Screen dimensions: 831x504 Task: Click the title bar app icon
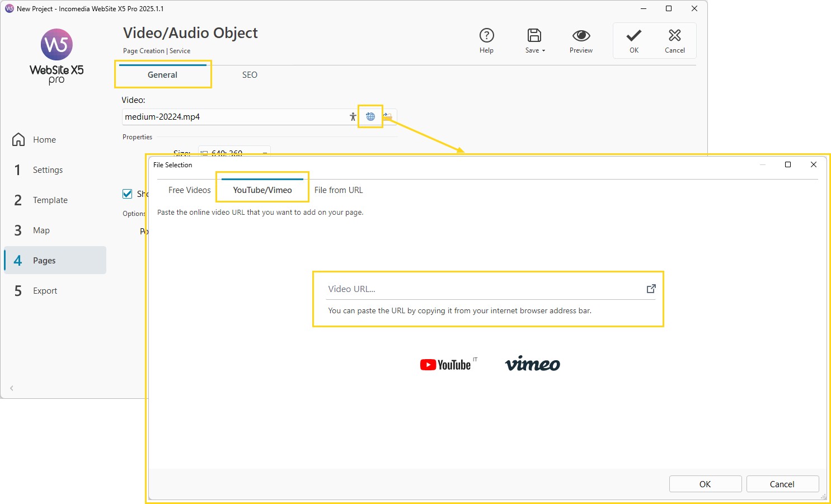pos(9,8)
